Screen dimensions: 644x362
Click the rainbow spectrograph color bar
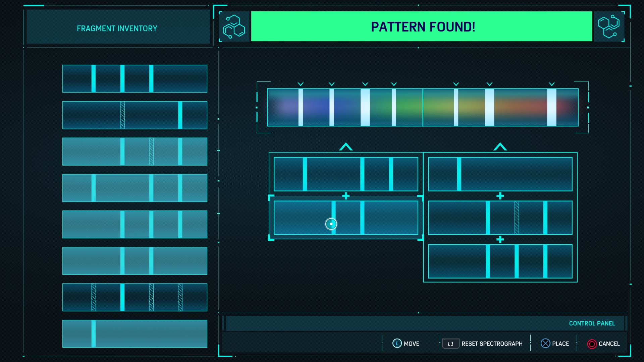423,107
